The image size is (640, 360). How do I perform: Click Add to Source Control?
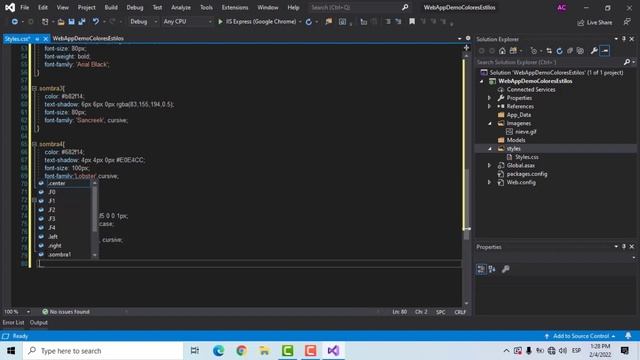580,336
